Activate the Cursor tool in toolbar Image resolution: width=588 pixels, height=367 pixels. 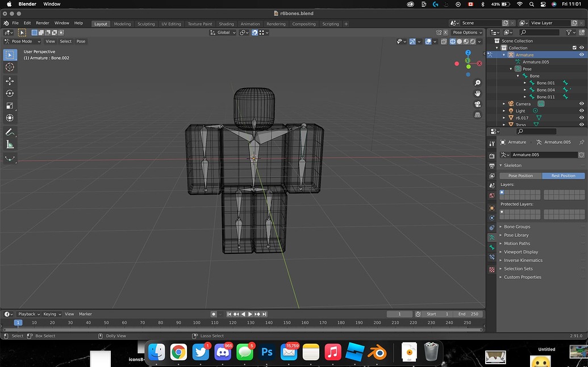[10, 67]
